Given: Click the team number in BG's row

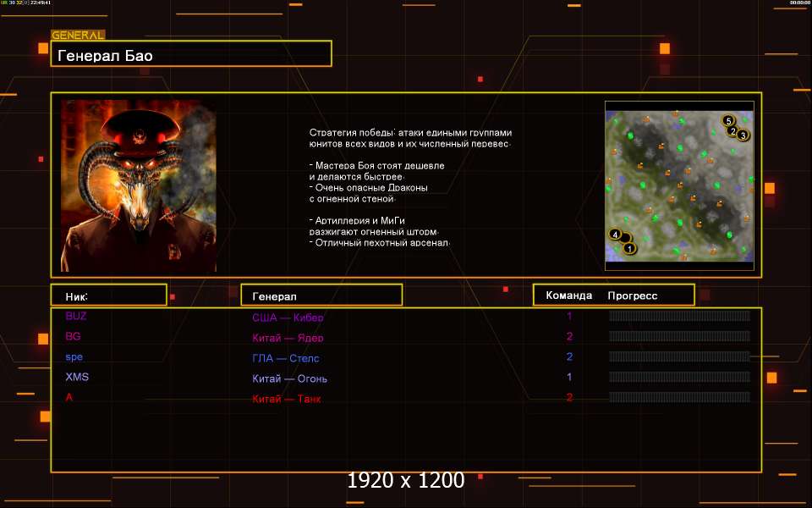Looking at the screenshot, I should pyautogui.click(x=569, y=336).
